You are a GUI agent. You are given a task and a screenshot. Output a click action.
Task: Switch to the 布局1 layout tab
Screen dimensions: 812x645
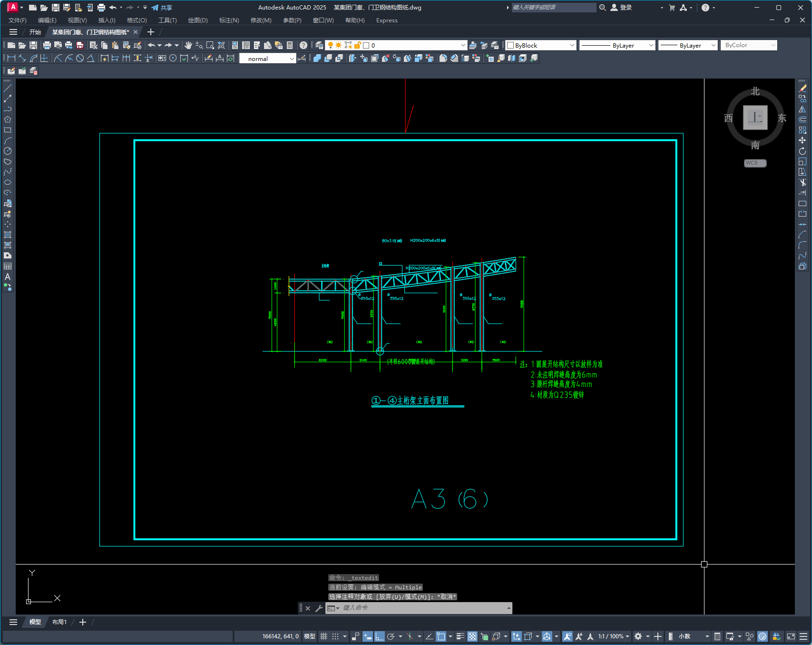click(x=59, y=622)
